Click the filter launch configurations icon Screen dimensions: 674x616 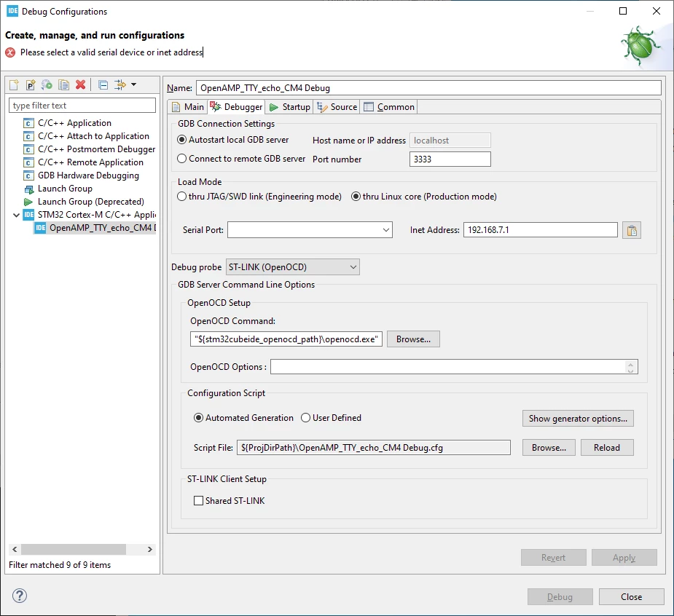tap(120, 84)
